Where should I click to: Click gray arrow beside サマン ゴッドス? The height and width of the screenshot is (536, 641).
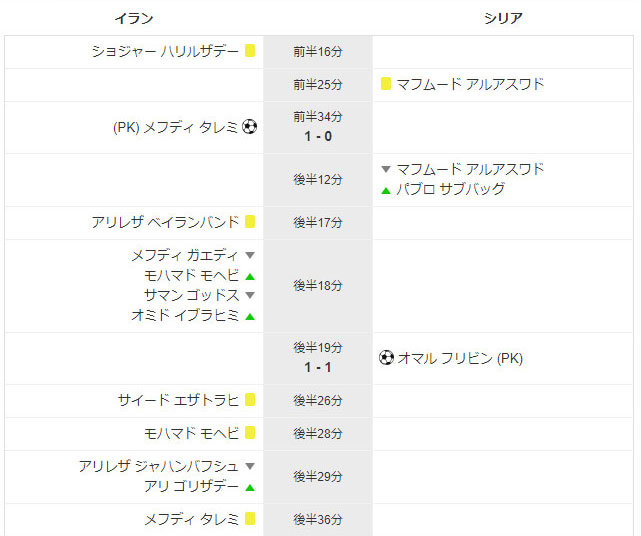click(250, 295)
